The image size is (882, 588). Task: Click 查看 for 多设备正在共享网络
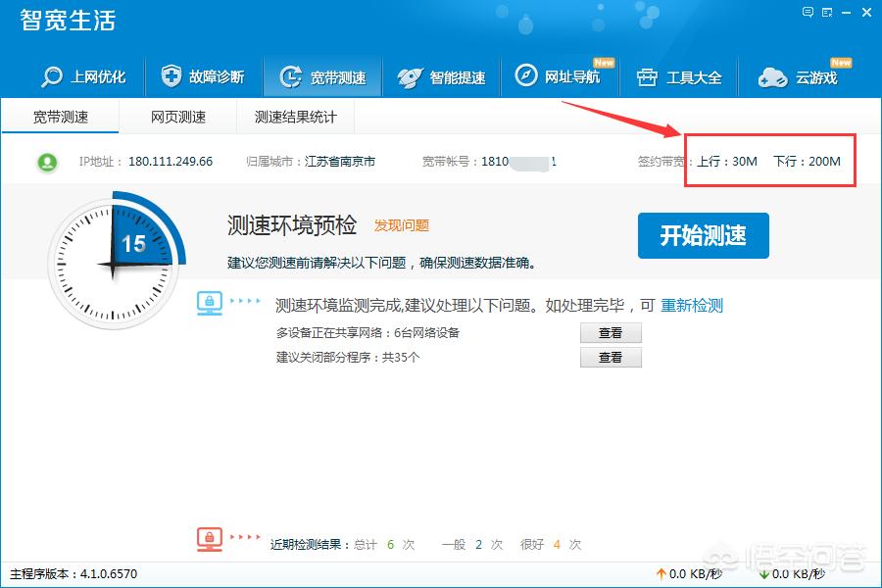(x=611, y=333)
